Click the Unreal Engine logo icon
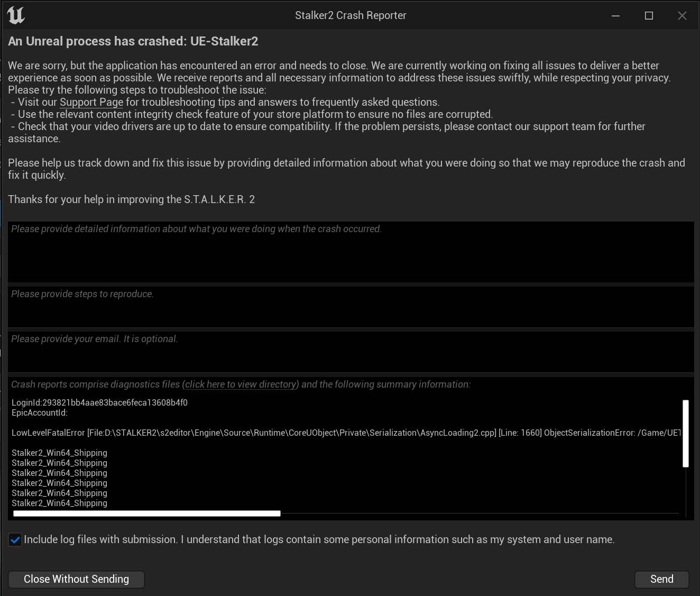This screenshot has width=700, height=596. (16, 15)
